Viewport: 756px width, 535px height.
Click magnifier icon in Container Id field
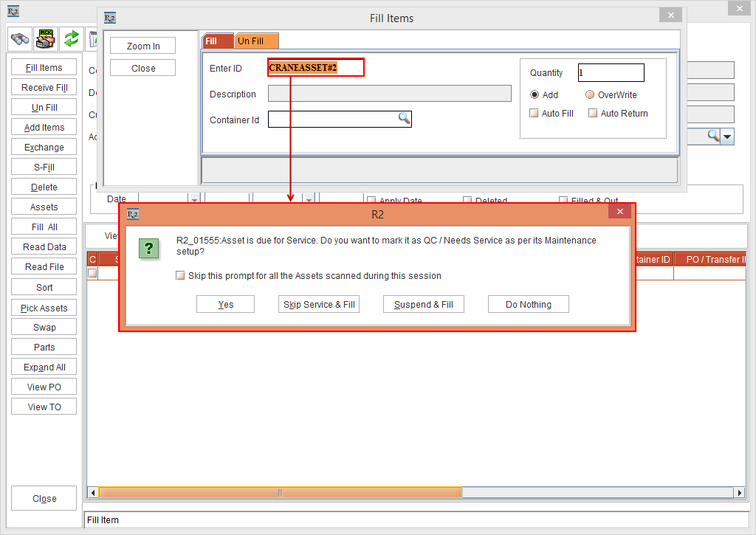click(404, 118)
